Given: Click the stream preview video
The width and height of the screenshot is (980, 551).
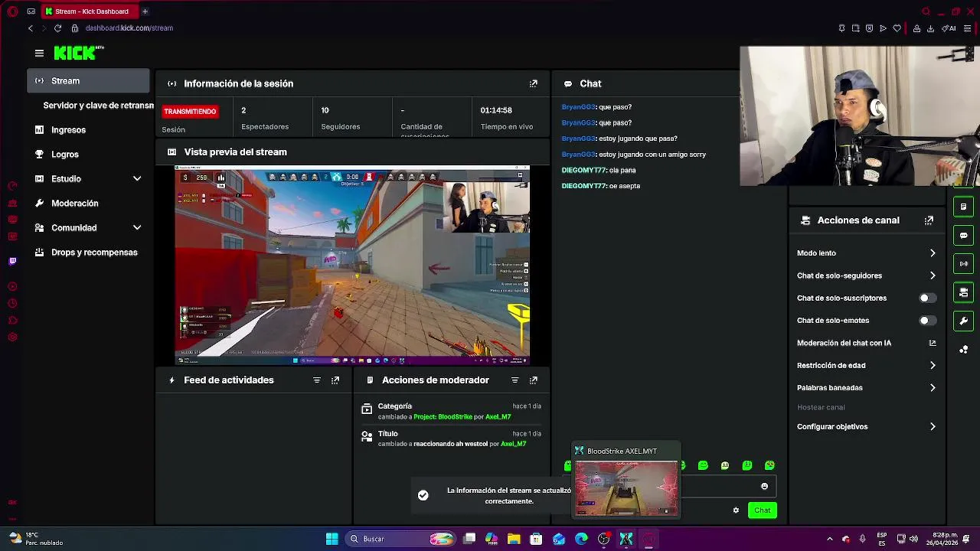Looking at the screenshot, I should tap(352, 266).
